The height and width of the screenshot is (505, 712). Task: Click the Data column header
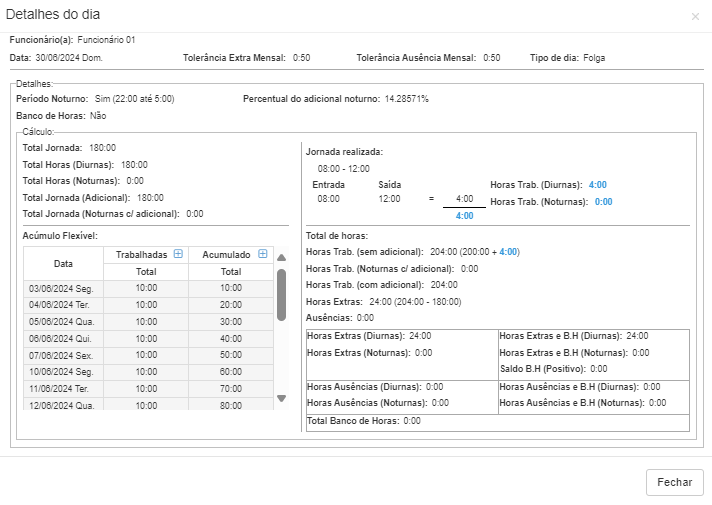[x=63, y=264]
